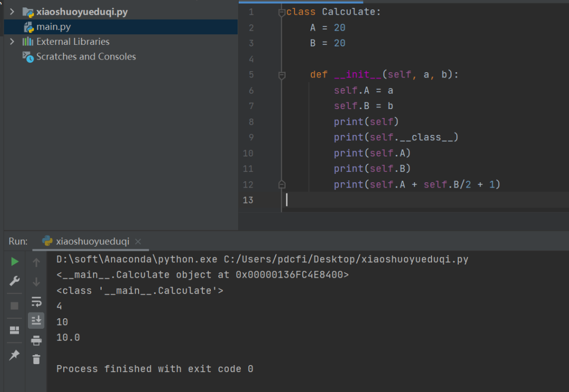Click the folder icon of xiaoshuoyueduqi.py

(x=28, y=12)
